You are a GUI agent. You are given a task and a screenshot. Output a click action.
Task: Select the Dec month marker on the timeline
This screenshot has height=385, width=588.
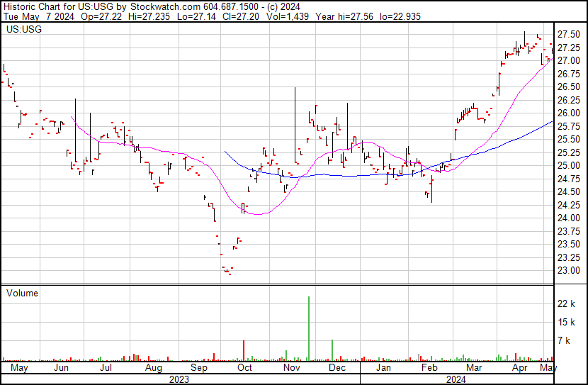[337, 369]
